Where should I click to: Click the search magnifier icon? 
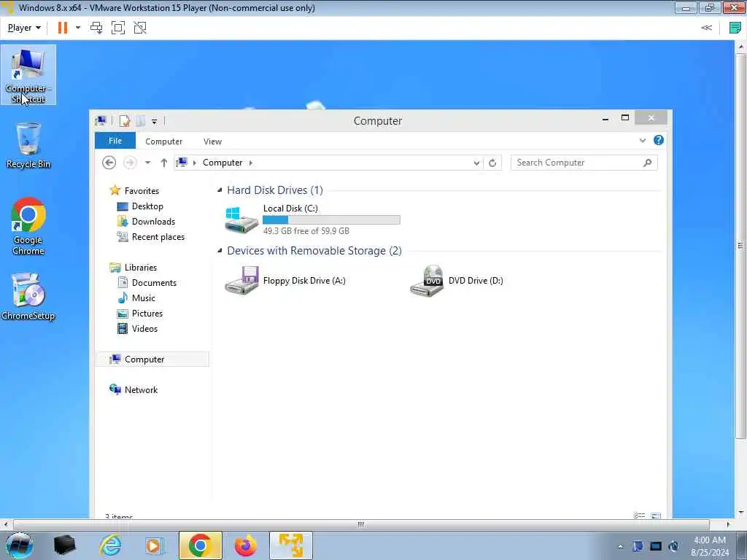[x=648, y=163]
